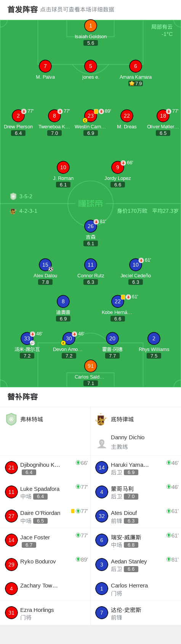Image resolution: width=181 pixels, height=644 pixels.
Task: Click the 底特律城 team crest in substitutes
Action: (101, 419)
